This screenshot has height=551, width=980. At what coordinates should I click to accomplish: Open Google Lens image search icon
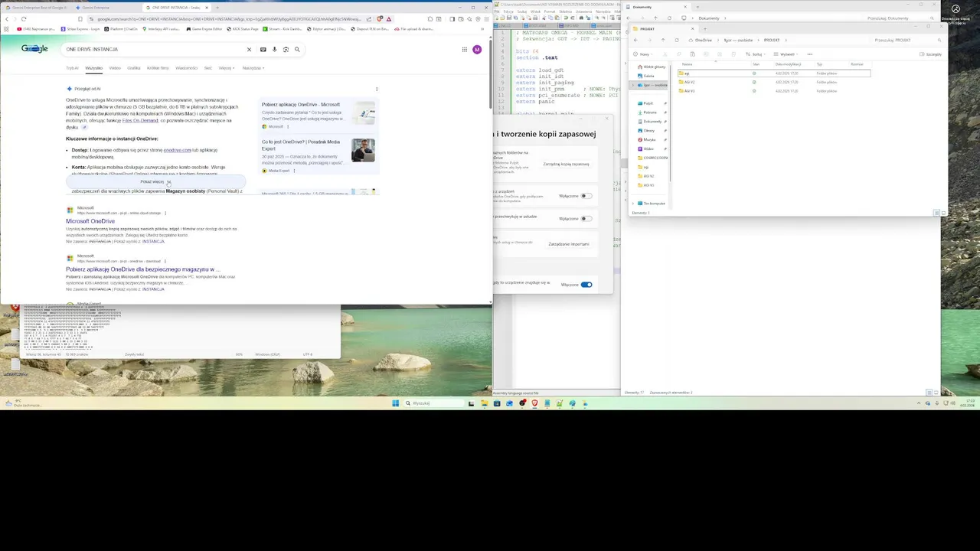tap(286, 49)
